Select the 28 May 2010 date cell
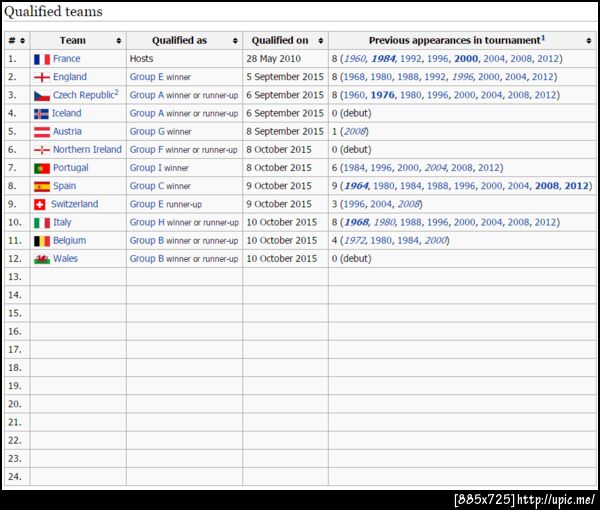This screenshot has width=600, height=510. [x=285, y=59]
